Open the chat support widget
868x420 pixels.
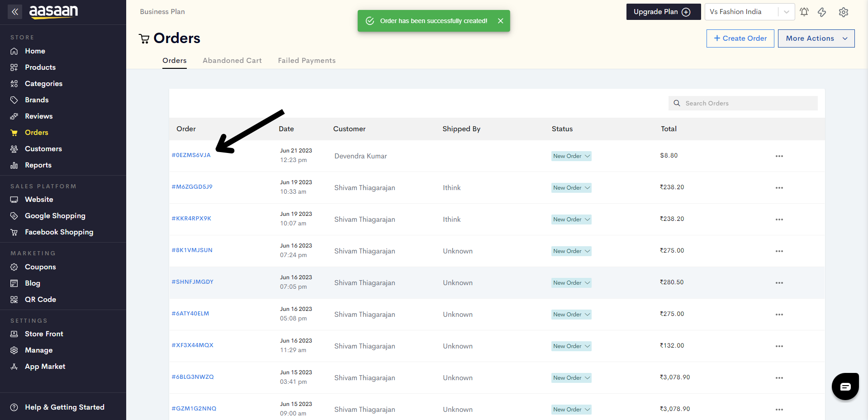[845, 387]
